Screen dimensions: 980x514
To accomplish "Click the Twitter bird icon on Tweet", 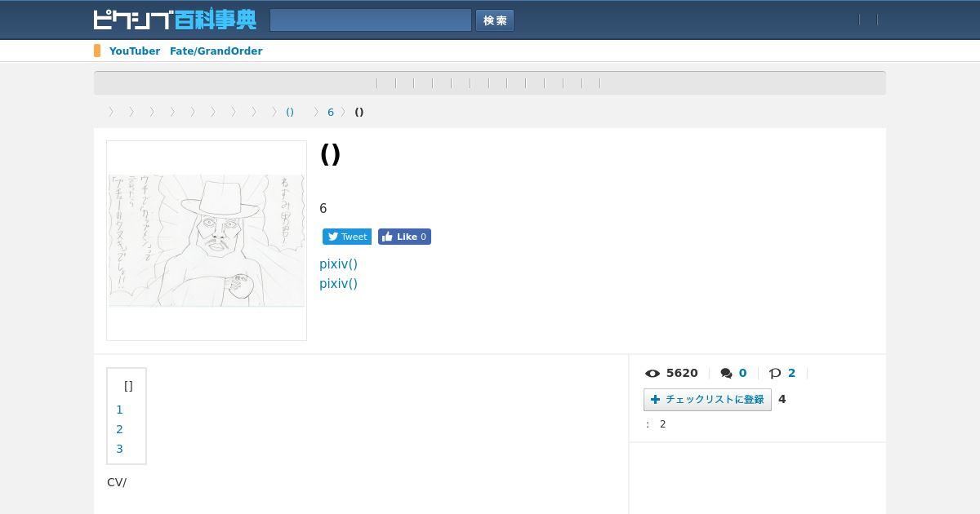I will click(333, 237).
